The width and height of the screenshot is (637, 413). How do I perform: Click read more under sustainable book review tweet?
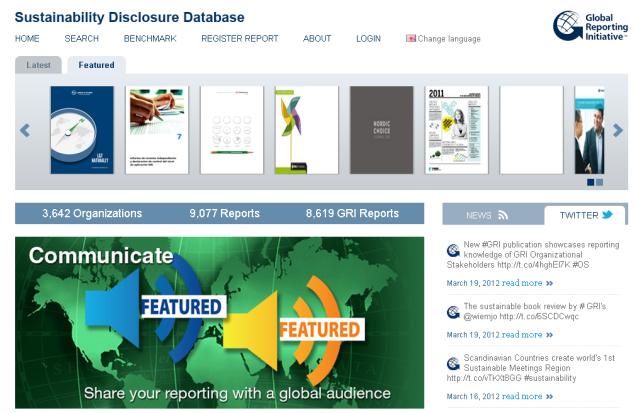pyautogui.click(x=522, y=335)
